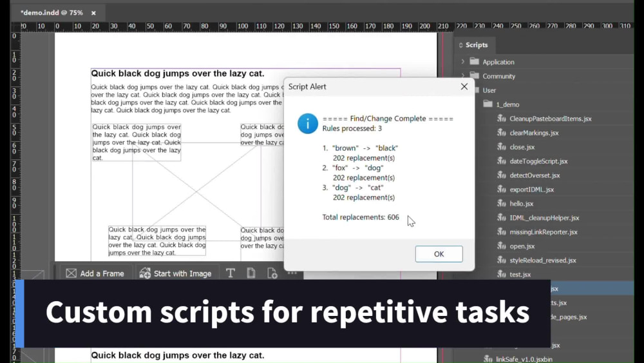Screen dimensions: 644x363
Task: Click the upper-left small text frame
Action: point(137,142)
